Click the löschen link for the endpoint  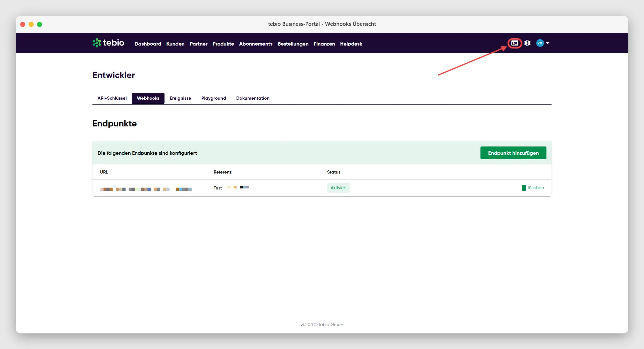tap(536, 188)
